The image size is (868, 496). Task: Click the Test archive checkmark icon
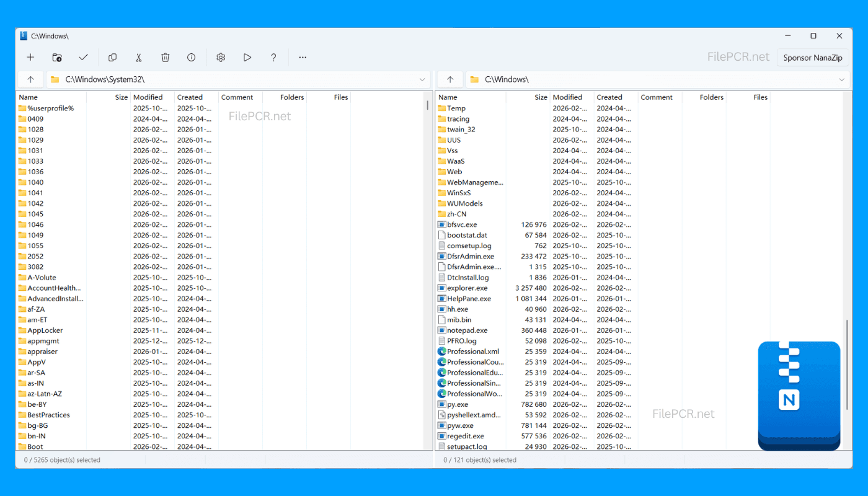pos(84,57)
